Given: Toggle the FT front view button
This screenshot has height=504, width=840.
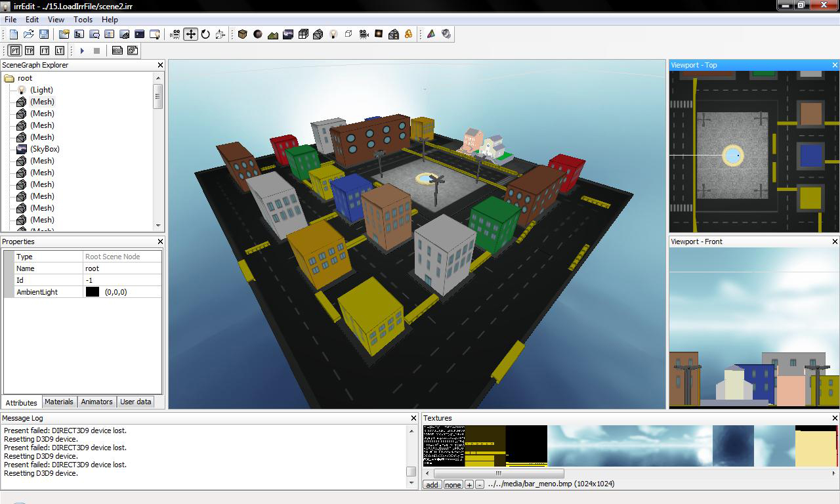Looking at the screenshot, I should pos(45,51).
